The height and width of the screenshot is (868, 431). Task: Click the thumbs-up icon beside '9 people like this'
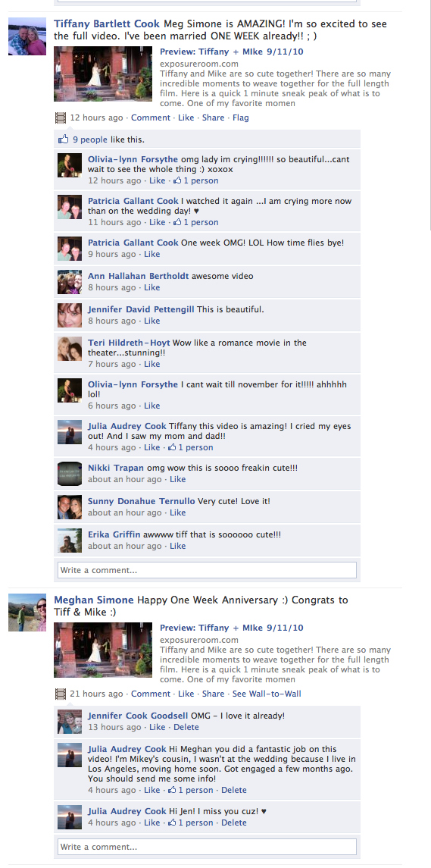click(63, 139)
